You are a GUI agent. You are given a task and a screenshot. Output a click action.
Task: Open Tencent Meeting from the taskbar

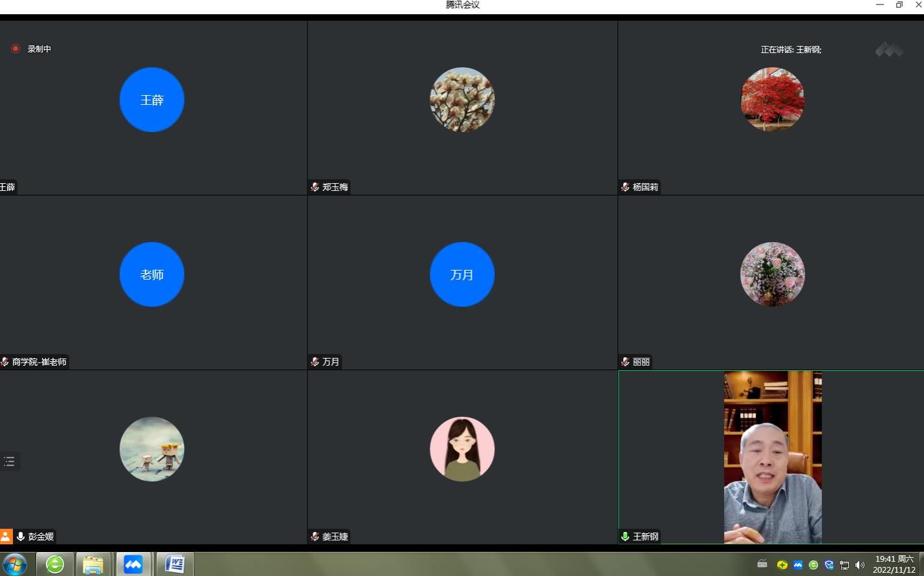coord(133,564)
